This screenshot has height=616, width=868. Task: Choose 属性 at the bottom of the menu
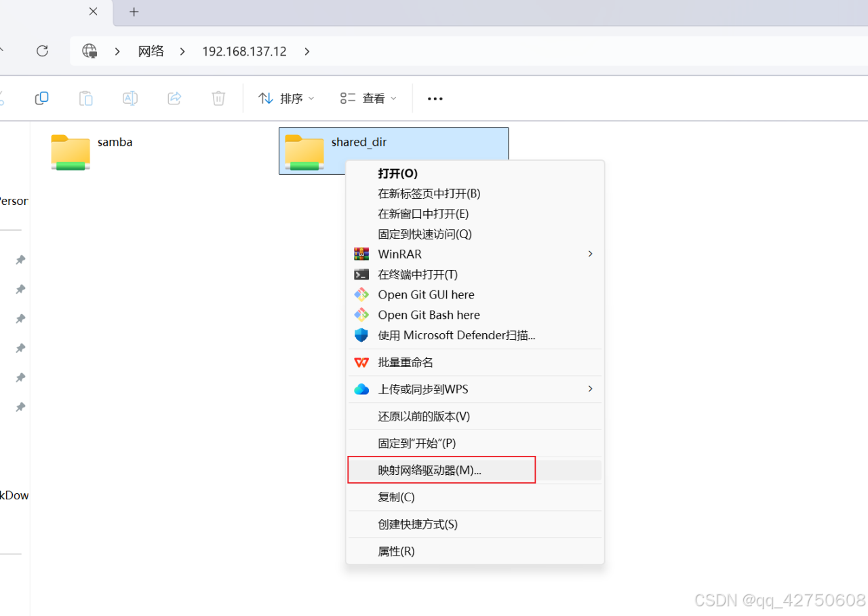pos(395,551)
